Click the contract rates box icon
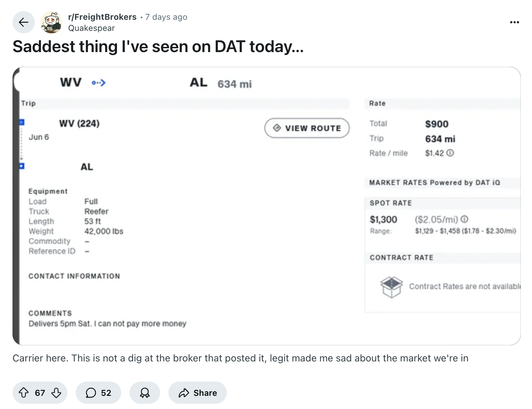Image resolution: width=532 pixels, height=409 pixels. pyautogui.click(x=391, y=287)
